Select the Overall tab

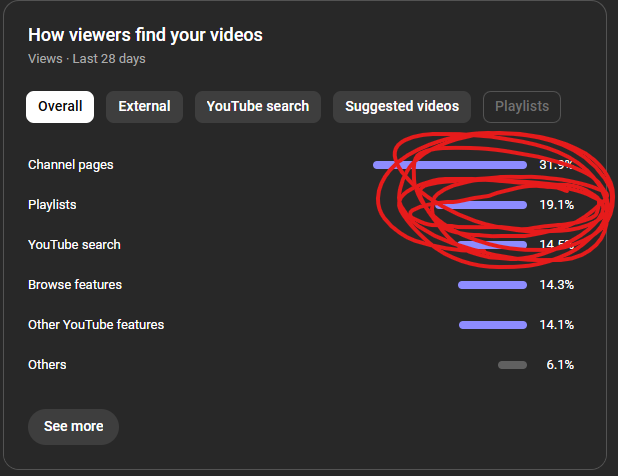pyautogui.click(x=60, y=106)
